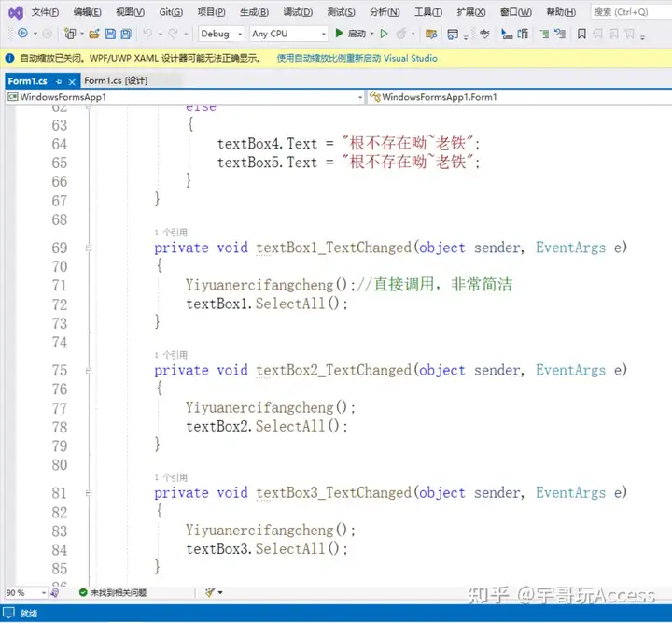
Task: Open the Any CPU platform dropdown
Action: point(288,34)
